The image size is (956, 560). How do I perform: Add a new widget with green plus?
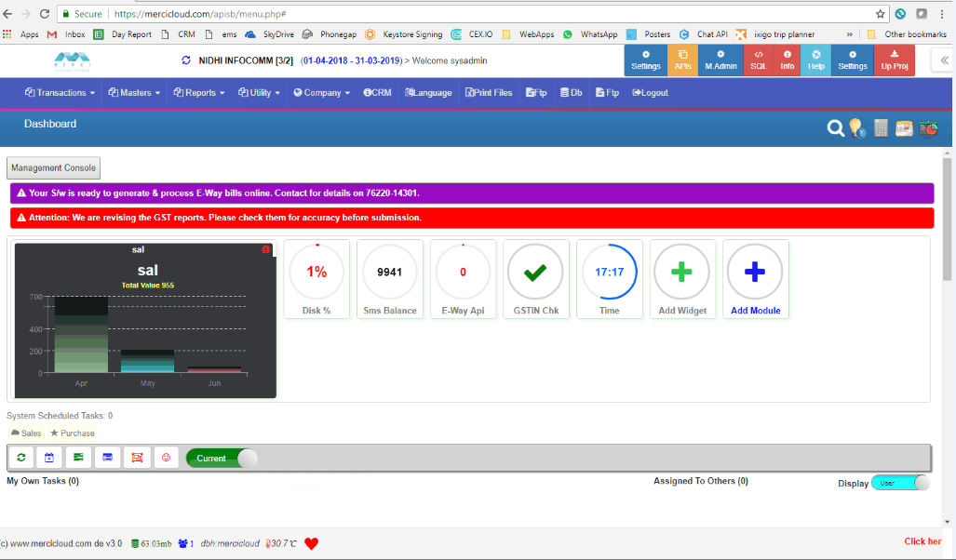682,272
